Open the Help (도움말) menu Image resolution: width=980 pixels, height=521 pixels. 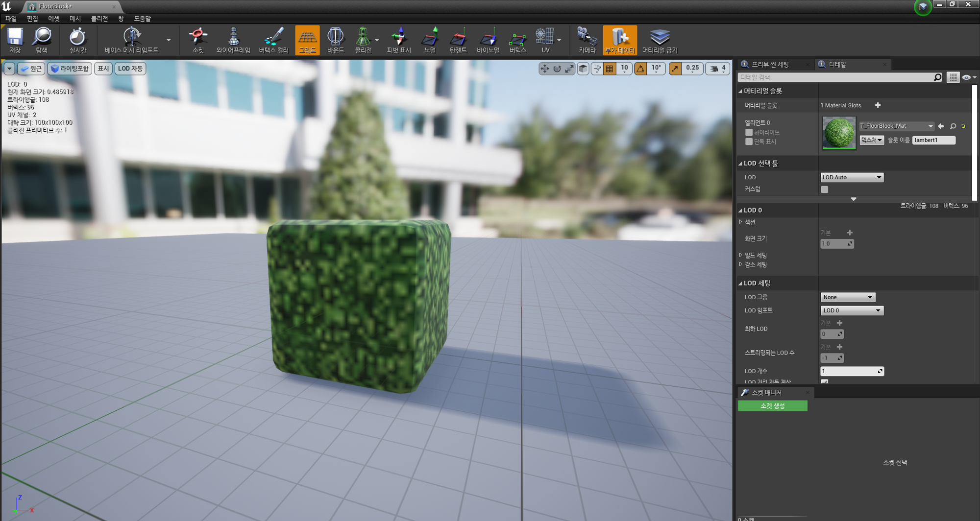143,19
